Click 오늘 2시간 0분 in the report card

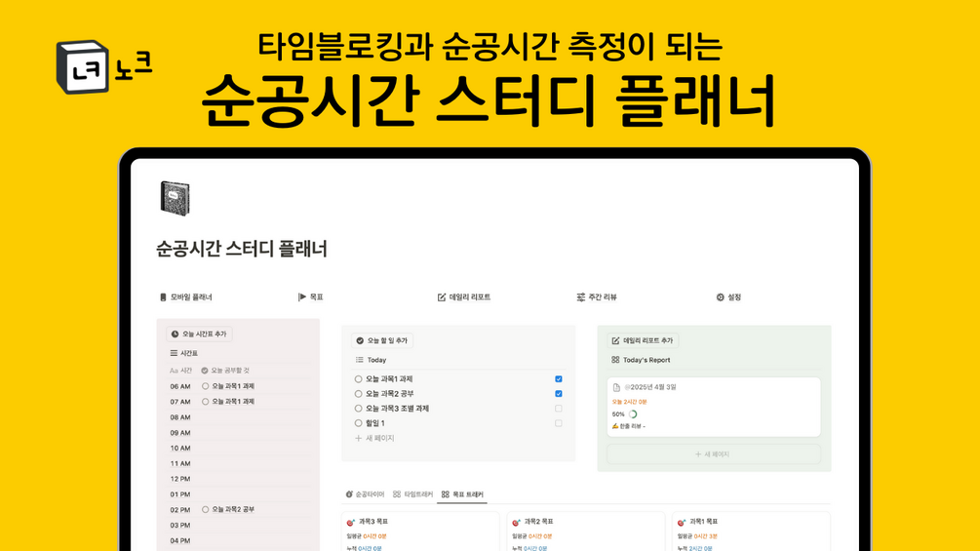point(629,402)
